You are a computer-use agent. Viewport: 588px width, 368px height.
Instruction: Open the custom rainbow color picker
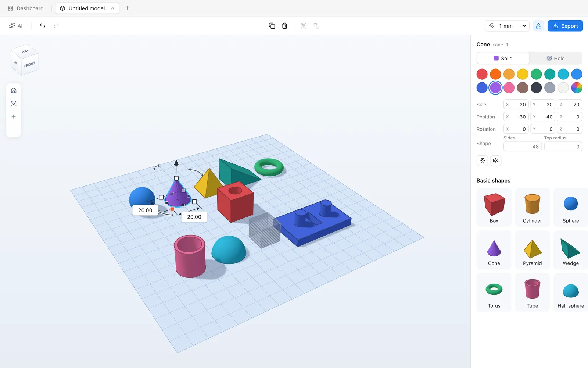pyautogui.click(x=577, y=88)
